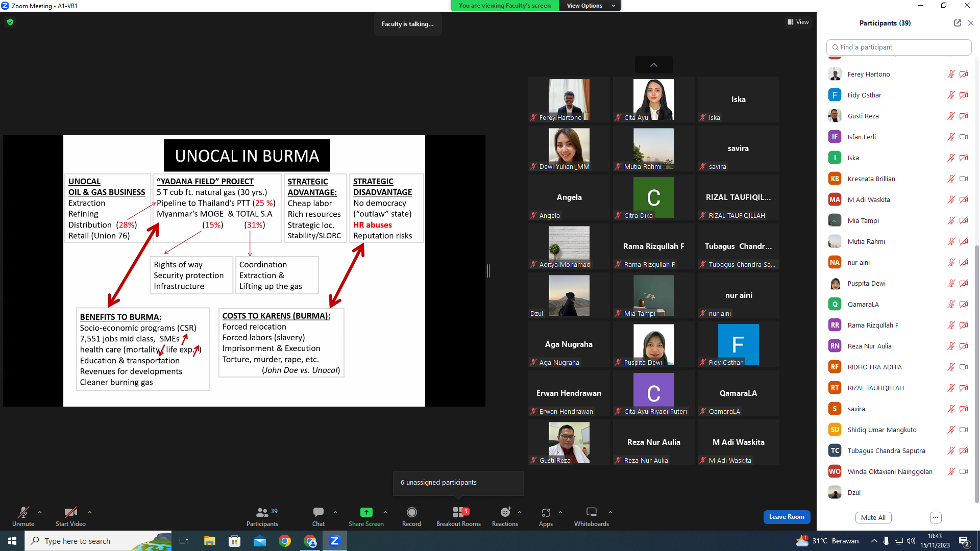Click the taskbar clock and date
Viewport: 980px width, 551px height.
coord(935,541)
